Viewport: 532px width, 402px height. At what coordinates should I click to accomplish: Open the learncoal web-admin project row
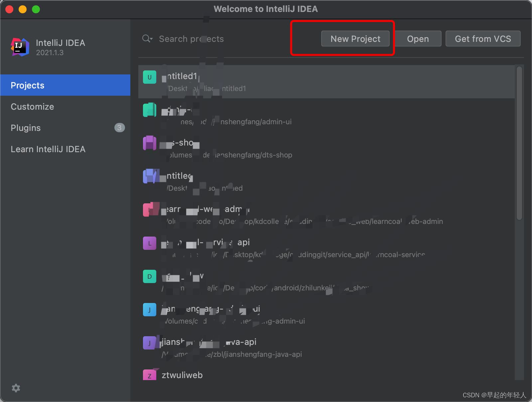coord(327,215)
